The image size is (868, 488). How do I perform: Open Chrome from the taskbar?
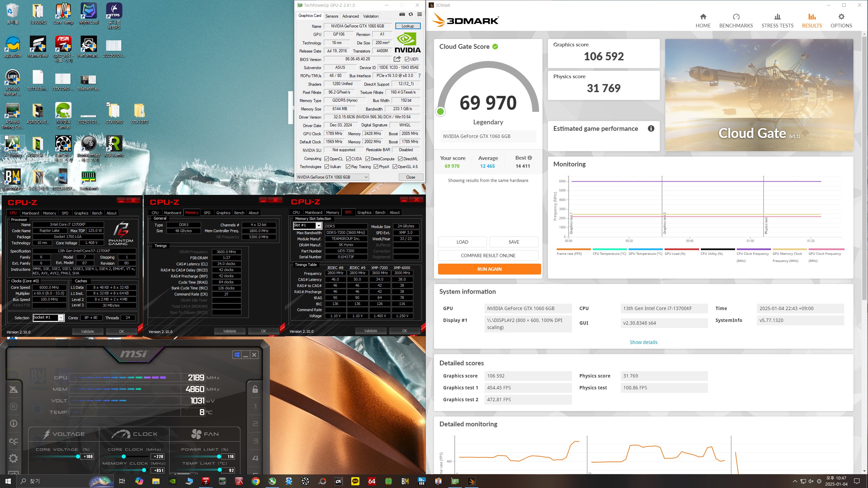(x=256, y=481)
